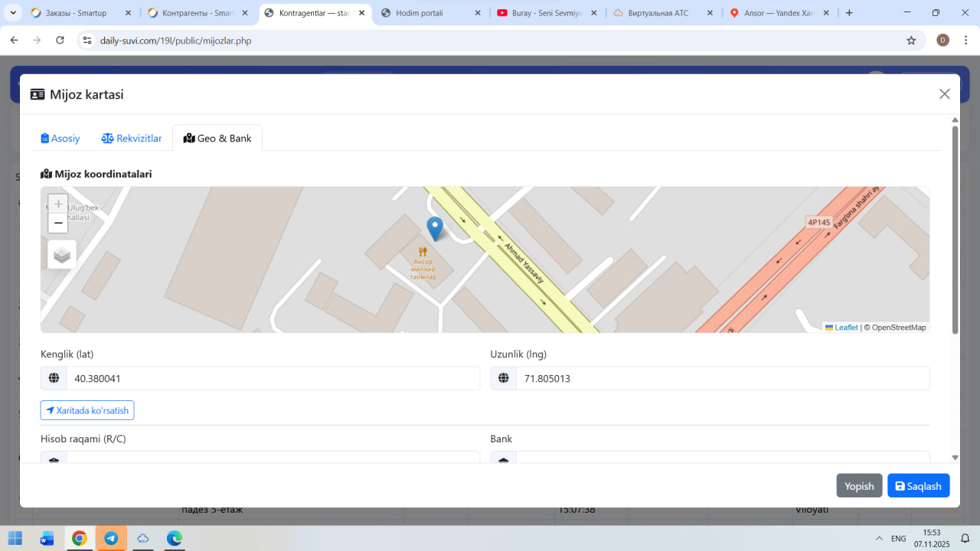
Task: Click the Yopish button
Action: click(859, 486)
